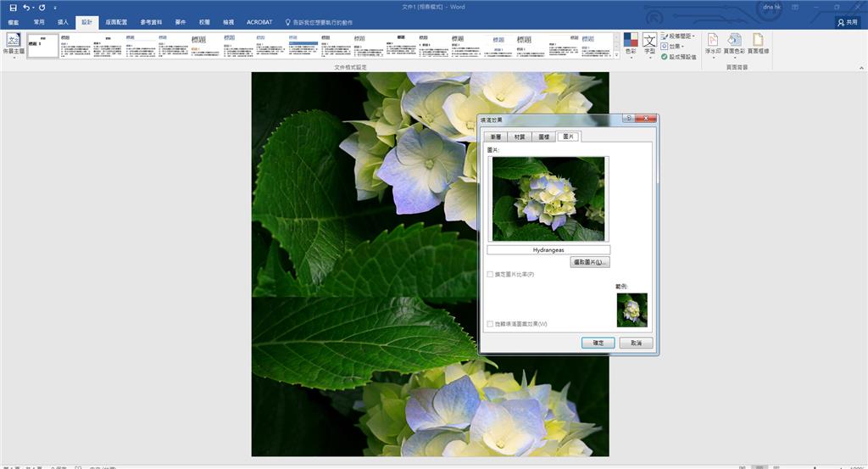Select the 圖片 tab in fill effects dialog
Image resolution: width=868 pixels, height=469 pixels.
point(569,137)
